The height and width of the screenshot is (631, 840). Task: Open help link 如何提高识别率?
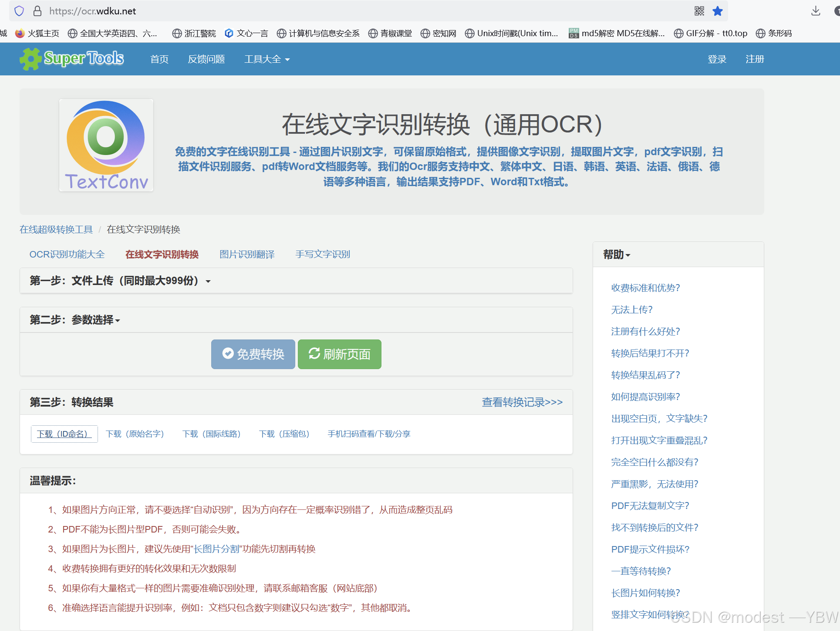pyautogui.click(x=645, y=397)
